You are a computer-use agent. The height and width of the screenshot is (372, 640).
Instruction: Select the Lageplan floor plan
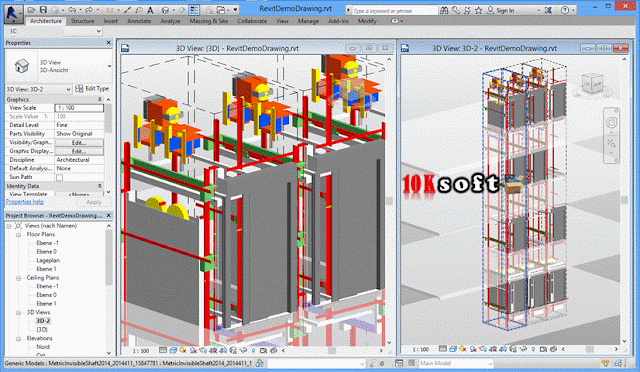48,260
